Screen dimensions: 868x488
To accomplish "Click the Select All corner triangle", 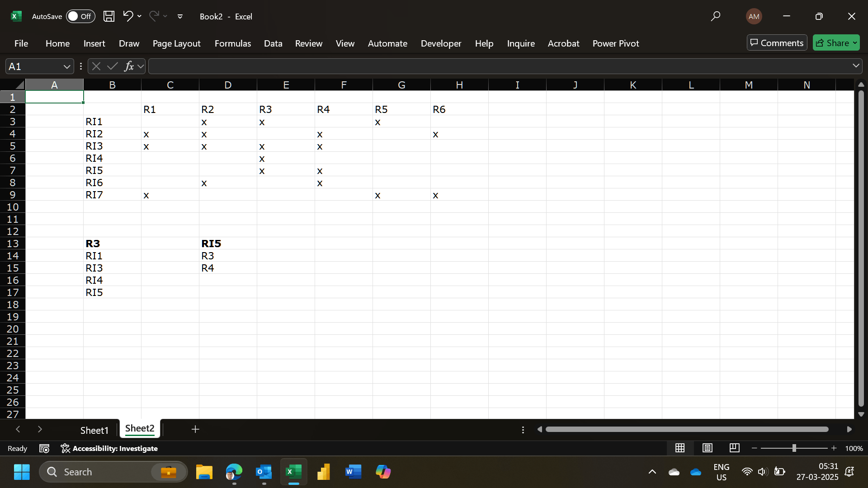I will tap(19, 85).
